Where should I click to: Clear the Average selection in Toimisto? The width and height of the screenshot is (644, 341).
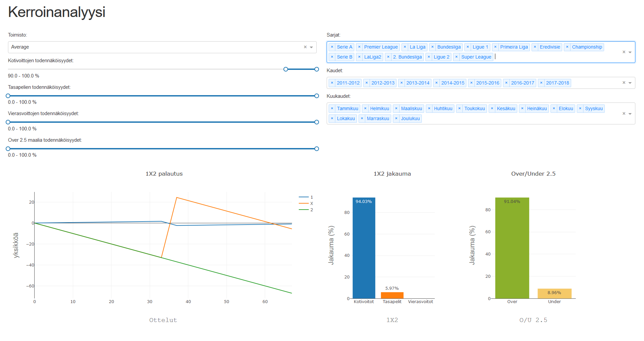305,47
